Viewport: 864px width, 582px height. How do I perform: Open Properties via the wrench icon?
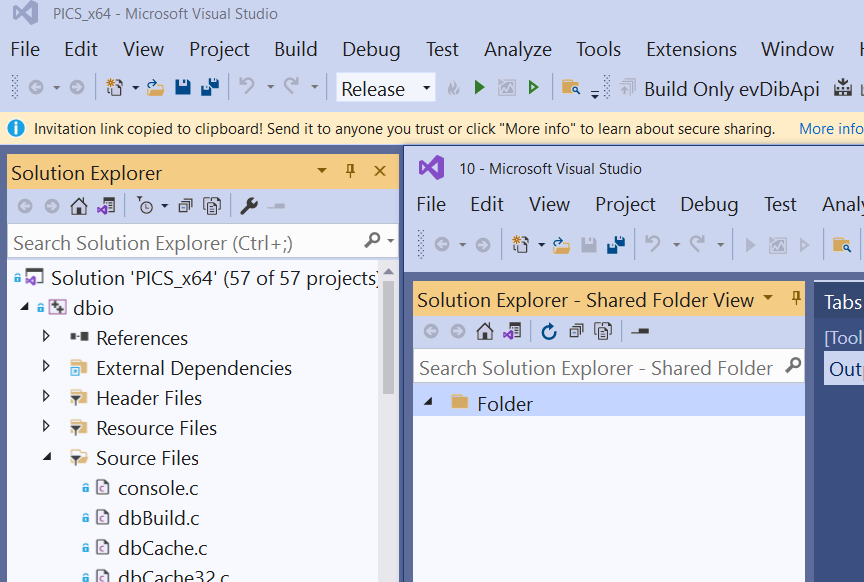(248, 207)
